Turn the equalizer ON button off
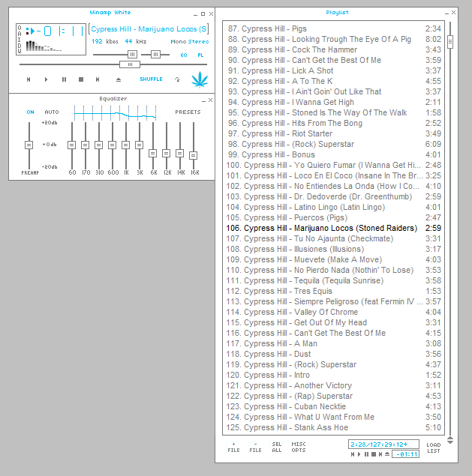The height and width of the screenshot is (476, 472). point(31,112)
